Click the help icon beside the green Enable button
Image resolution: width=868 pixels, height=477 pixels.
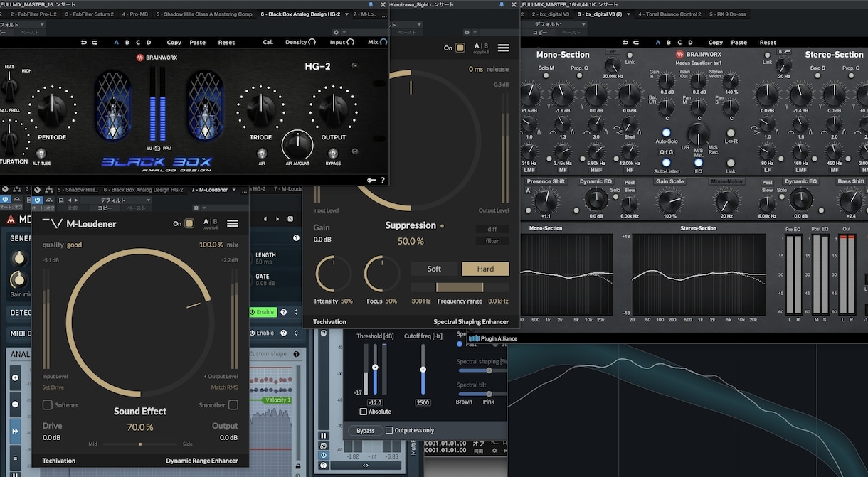[x=283, y=312]
